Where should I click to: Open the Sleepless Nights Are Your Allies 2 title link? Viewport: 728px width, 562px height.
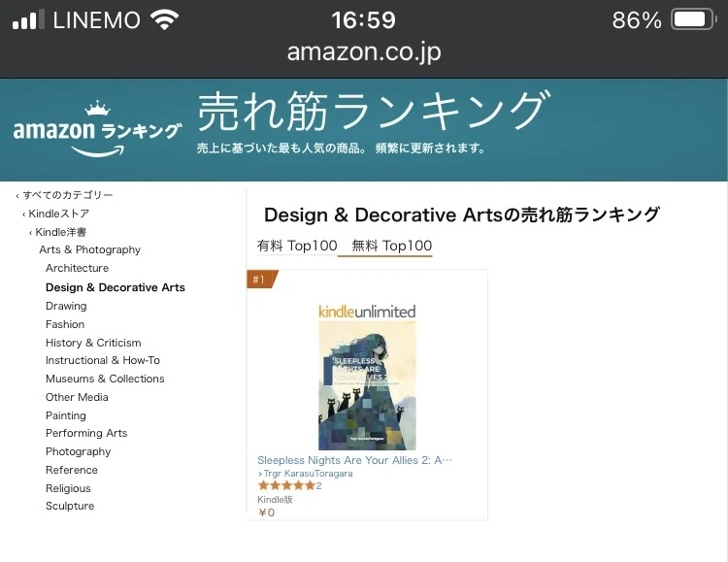pyautogui.click(x=354, y=460)
